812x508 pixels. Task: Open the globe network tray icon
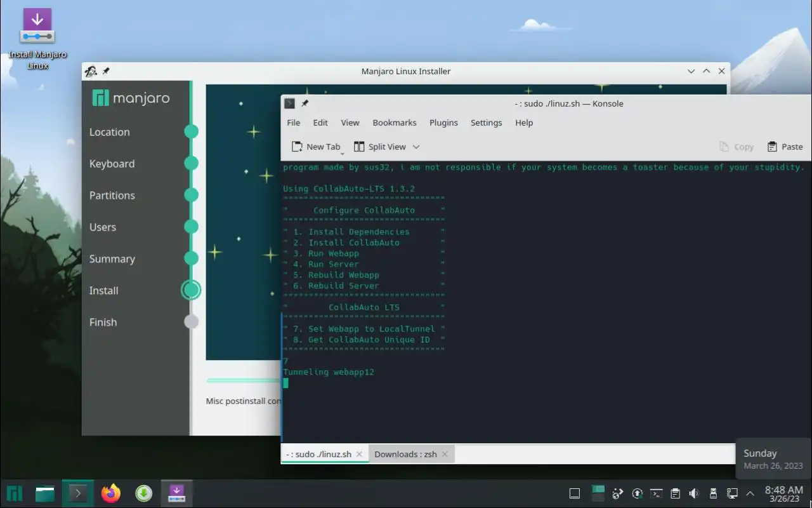[x=618, y=493]
